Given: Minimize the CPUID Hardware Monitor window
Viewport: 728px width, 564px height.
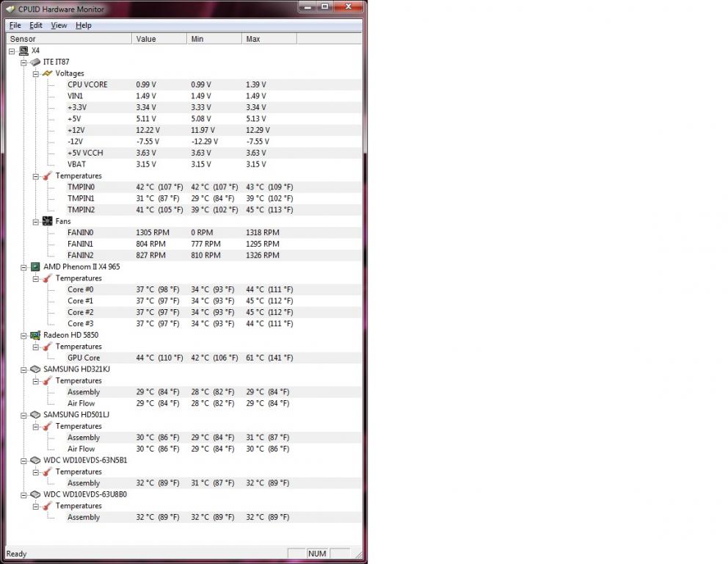Looking at the screenshot, I should 307,7.
